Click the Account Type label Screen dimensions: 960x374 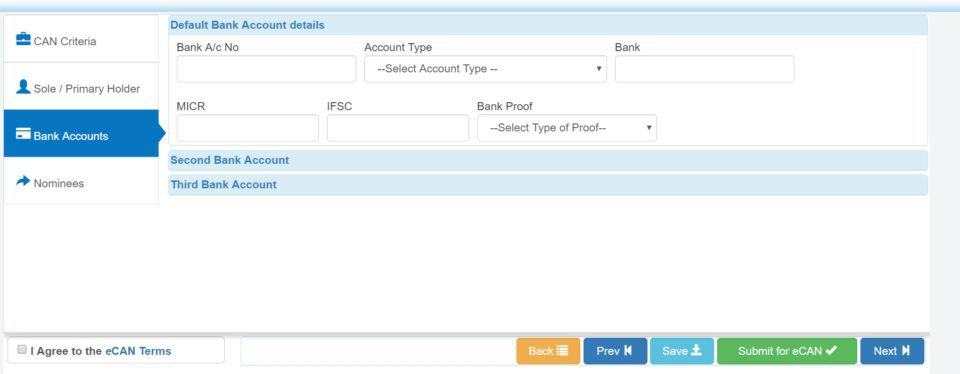(398, 47)
